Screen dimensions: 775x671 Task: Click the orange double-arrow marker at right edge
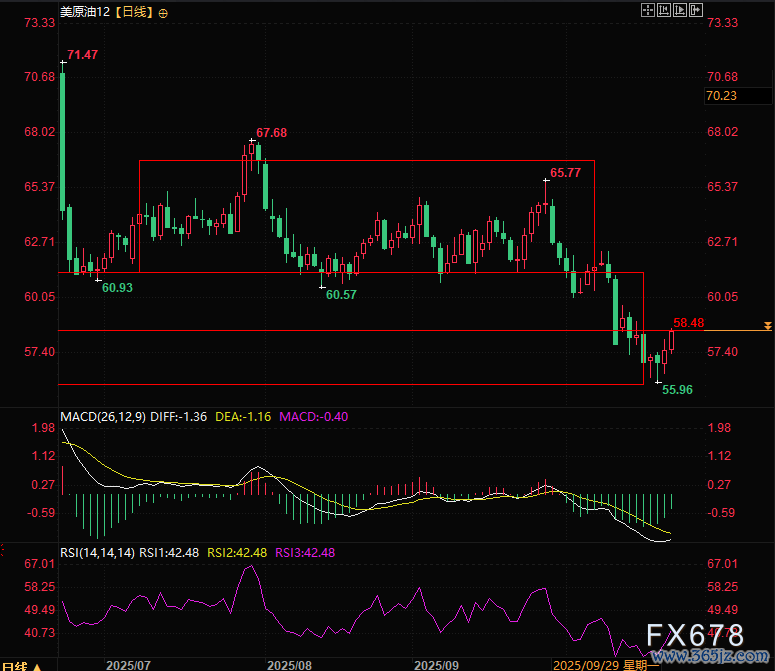click(767, 327)
